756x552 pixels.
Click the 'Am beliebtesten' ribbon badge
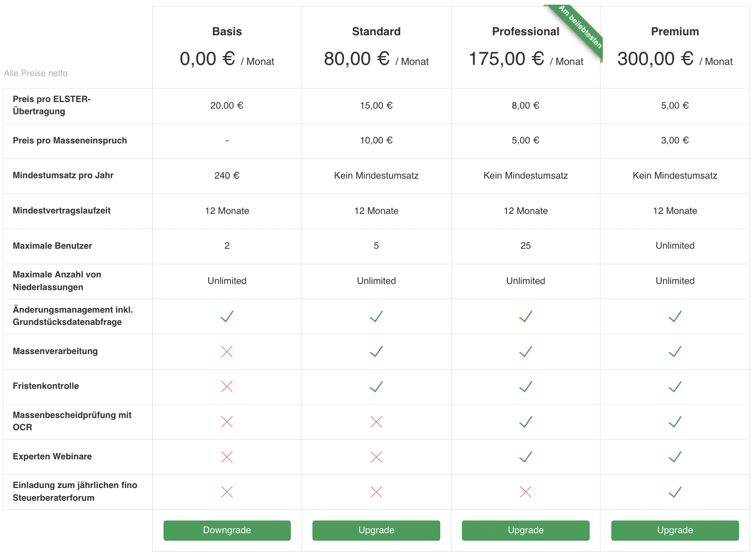pyautogui.click(x=579, y=28)
